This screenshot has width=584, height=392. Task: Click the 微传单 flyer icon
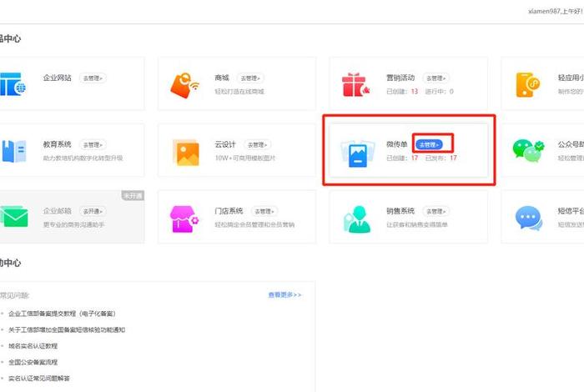click(358, 153)
